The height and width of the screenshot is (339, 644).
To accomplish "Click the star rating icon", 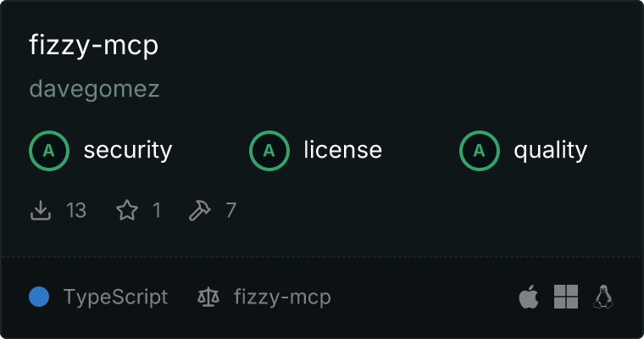I will point(127,210).
